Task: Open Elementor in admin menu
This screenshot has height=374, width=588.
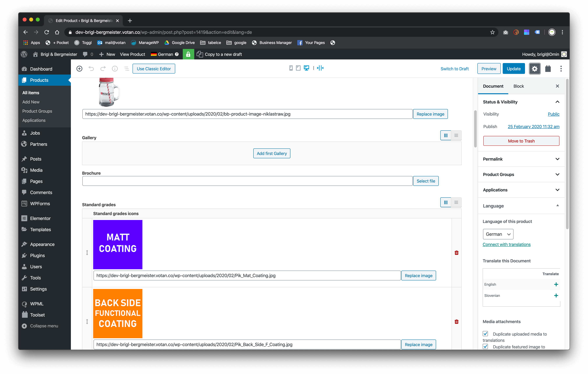Action: tap(40, 218)
